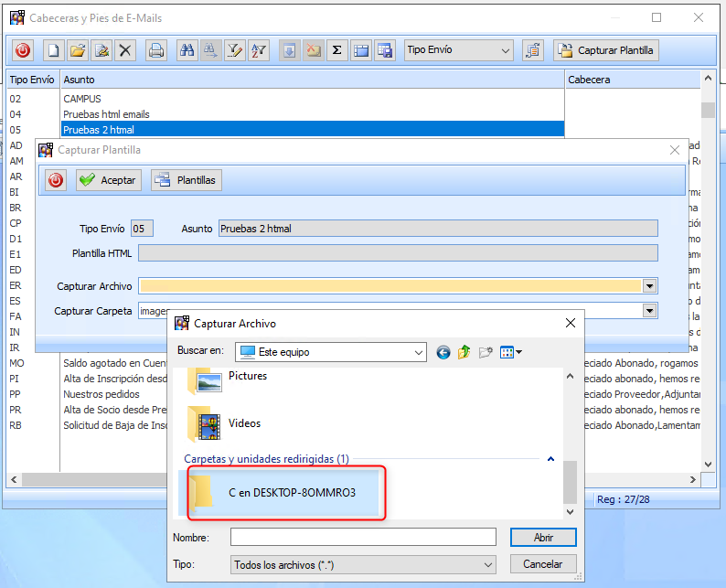Viewport: 726px width, 588px height.
Task: Click the sigma sum icon
Action: (336, 50)
